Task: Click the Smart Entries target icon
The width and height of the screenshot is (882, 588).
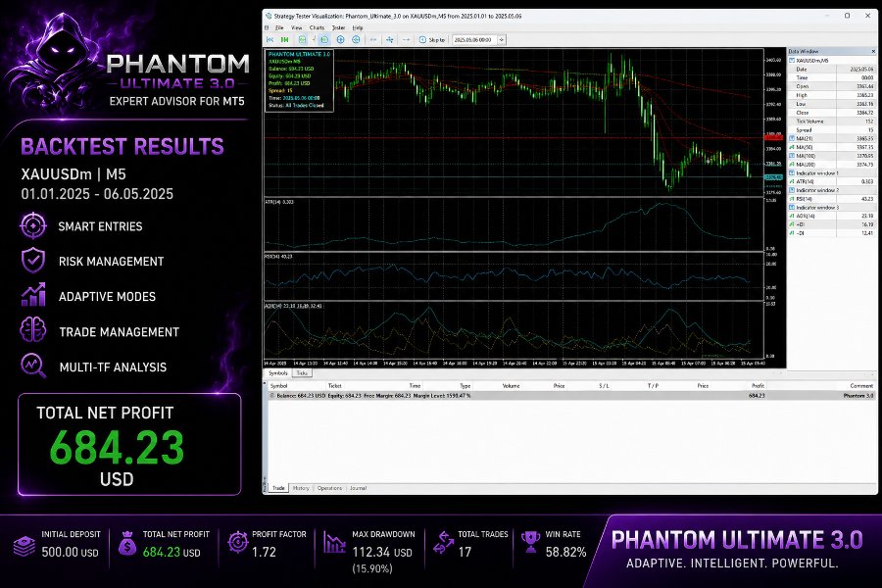Action: click(x=33, y=225)
